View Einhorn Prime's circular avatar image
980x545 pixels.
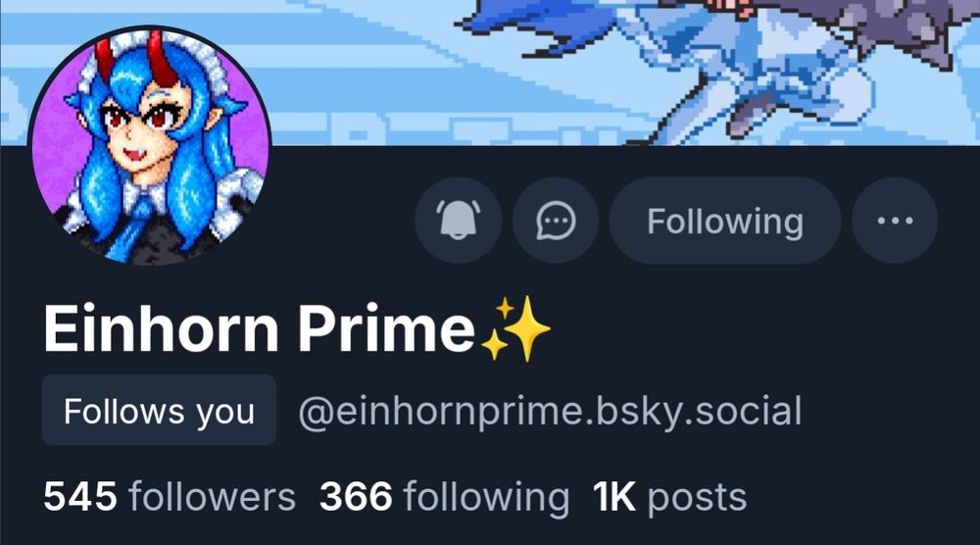pos(150,147)
